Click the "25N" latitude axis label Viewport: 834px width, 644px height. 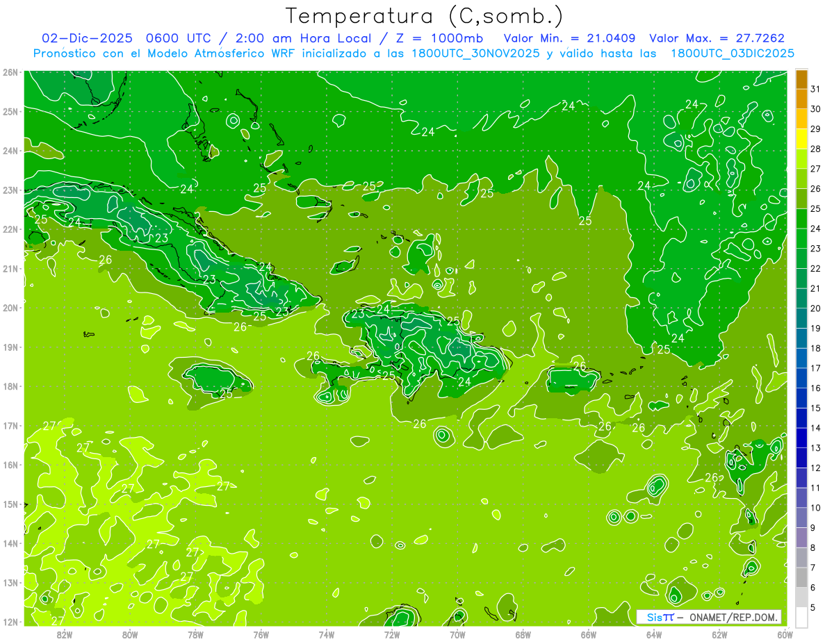click(x=10, y=111)
